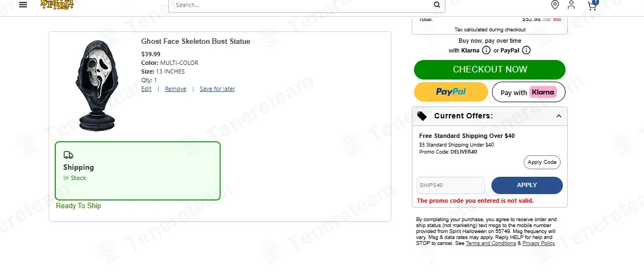Collapse the Current Offers panel
Screen dimensions: 644x279
click(x=558, y=116)
